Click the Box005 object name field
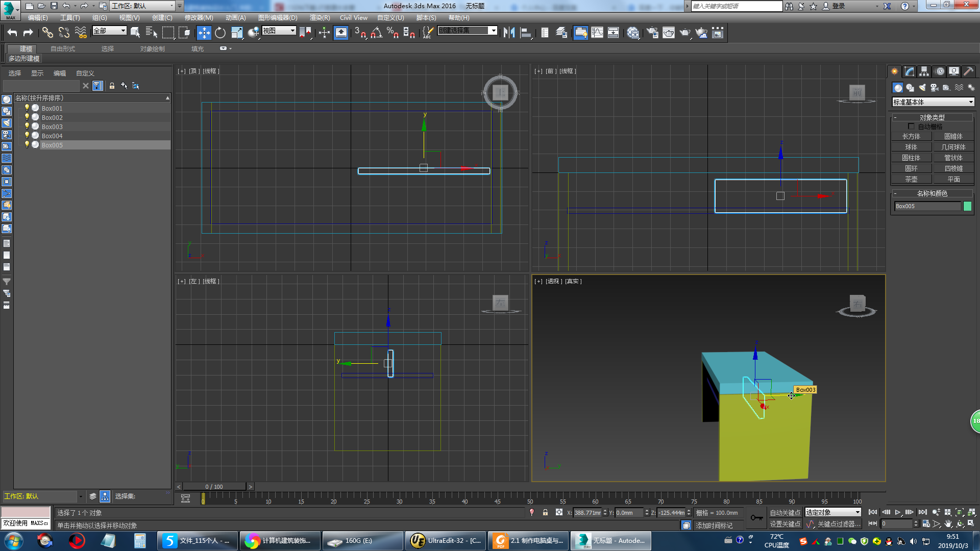The width and height of the screenshot is (980, 551). [927, 206]
